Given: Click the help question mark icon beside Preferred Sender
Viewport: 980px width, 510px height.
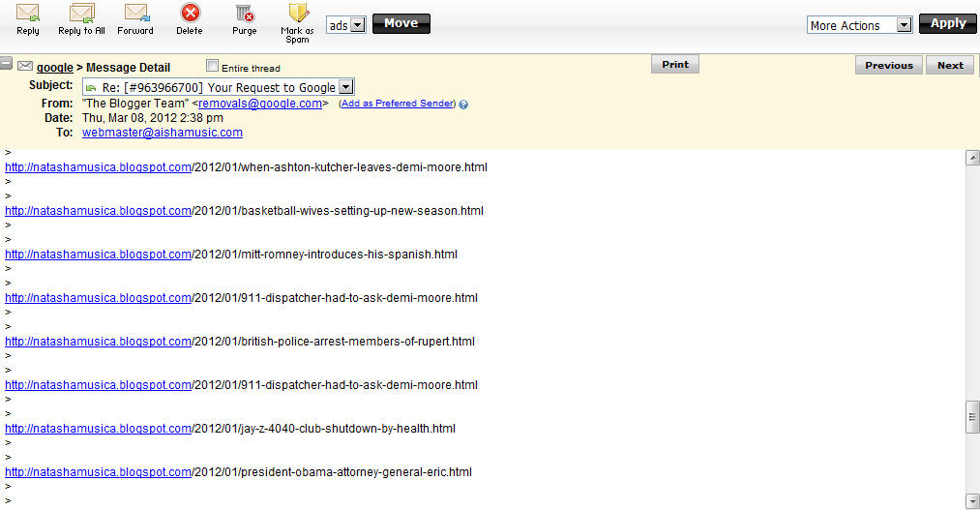Looking at the screenshot, I should (x=463, y=105).
